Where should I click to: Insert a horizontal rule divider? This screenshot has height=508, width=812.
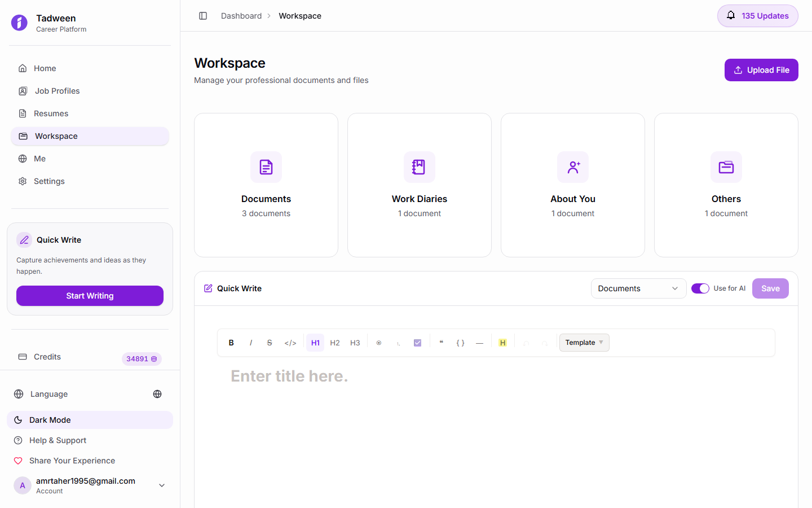(479, 343)
